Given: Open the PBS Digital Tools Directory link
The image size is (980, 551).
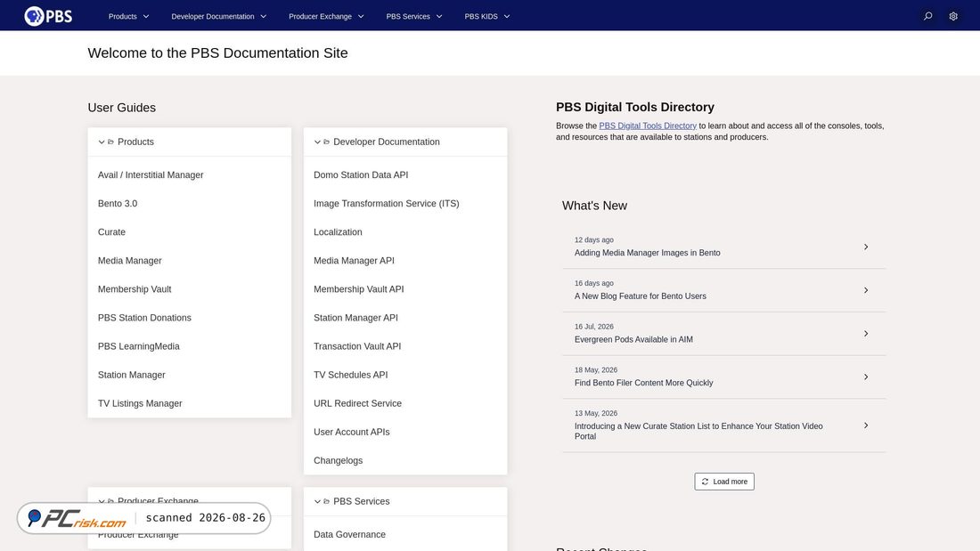Looking at the screenshot, I should tap(648, 126).
